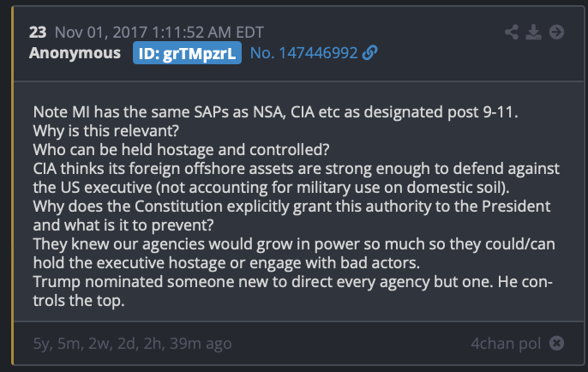588x372 pixels.
Task: Click the Anonymous author name
Action: pos(75,53)
